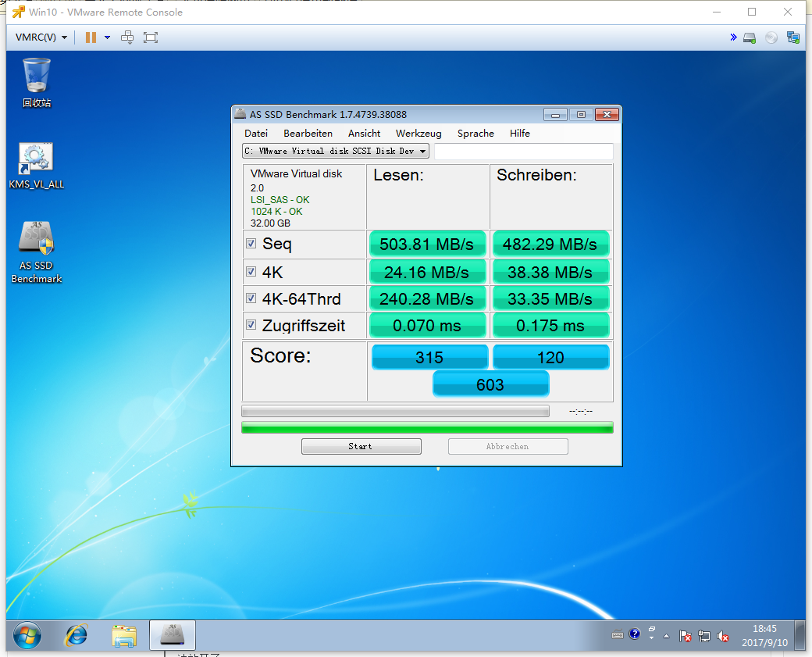Click the total score 603 button

tap(490, 384)
